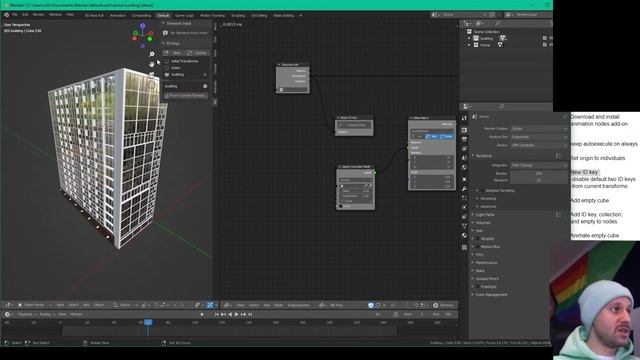Open the Modifiers wrench properties tab

click(464, 189)
